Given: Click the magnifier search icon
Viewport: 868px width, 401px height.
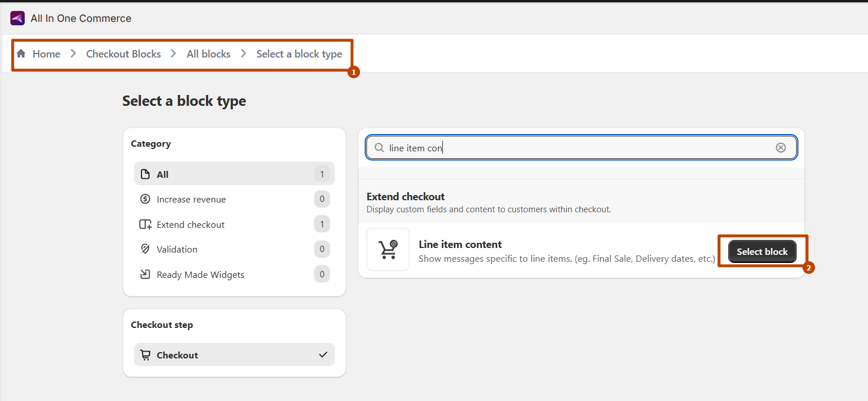Looking at the screenshot, I should click(379, 148).
